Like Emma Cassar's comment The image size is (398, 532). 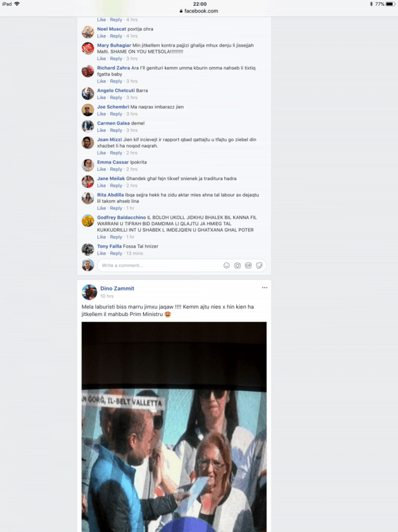click(101, 169)
